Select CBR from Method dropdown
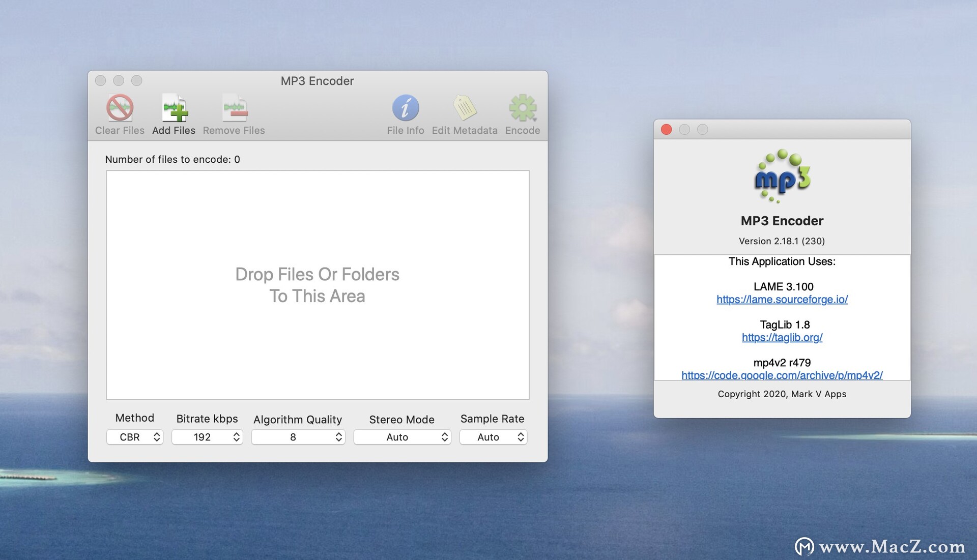The image size is (977, 560). point(135,436)
